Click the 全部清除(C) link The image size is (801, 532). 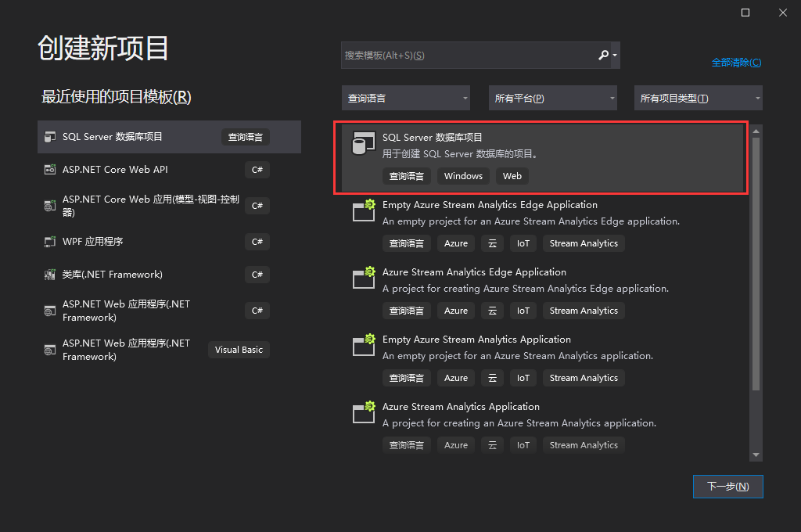click(736, 63)
